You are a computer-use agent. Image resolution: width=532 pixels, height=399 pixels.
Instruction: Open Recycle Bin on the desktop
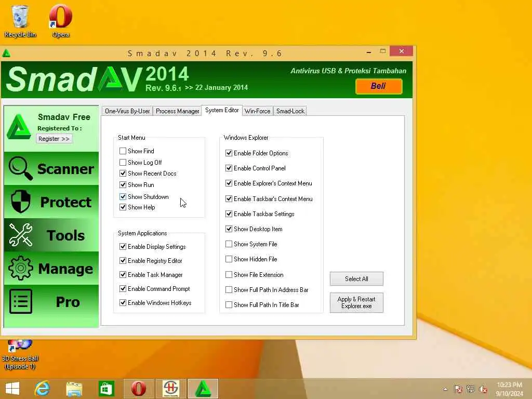click(20, 21)
